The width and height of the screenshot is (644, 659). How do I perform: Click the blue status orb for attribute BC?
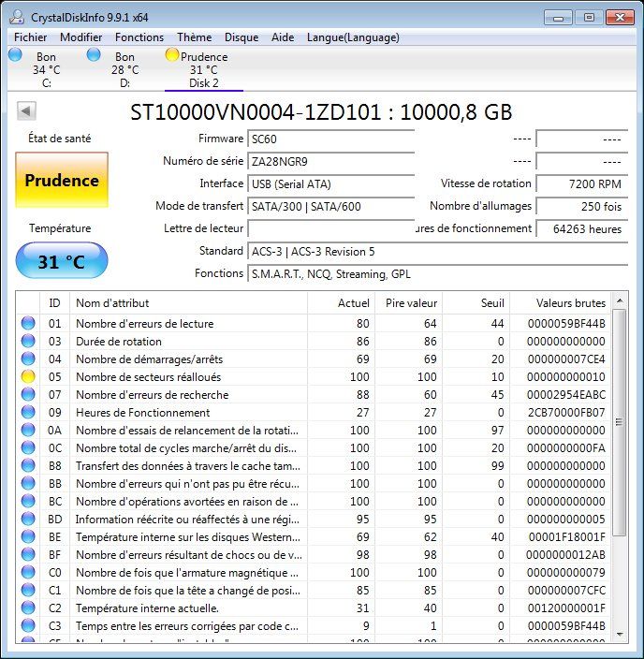pos(28,501)
